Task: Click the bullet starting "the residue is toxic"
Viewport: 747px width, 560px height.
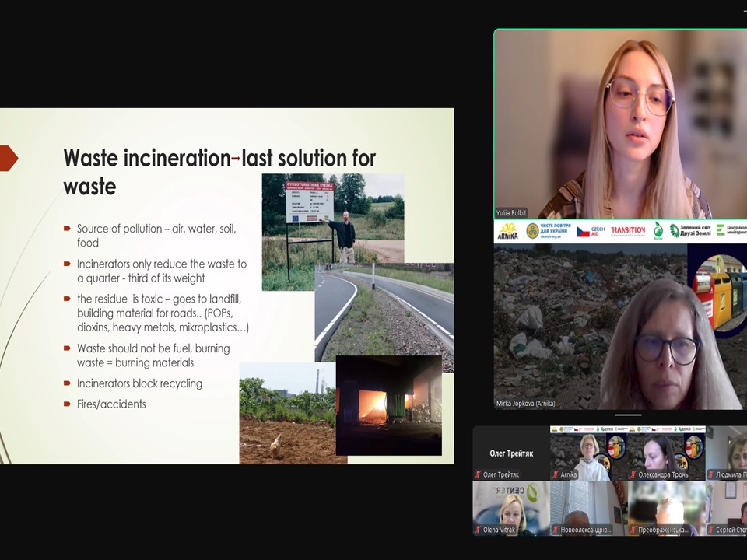Action: (163, 313)
